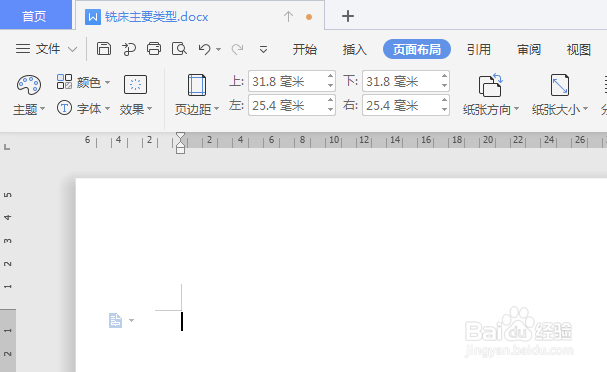Decrease the right margin with down stepper
This screenshot has height=372, width=607.
pos(444,110)
